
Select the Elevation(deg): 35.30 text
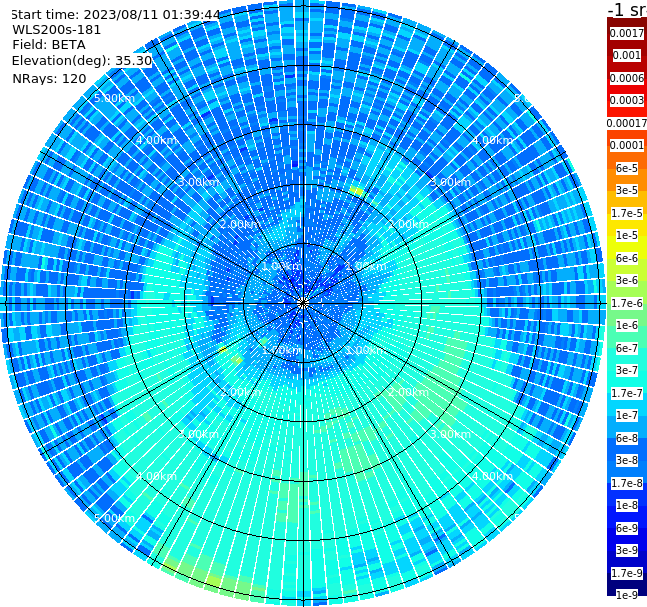click(x=82, y=61)
